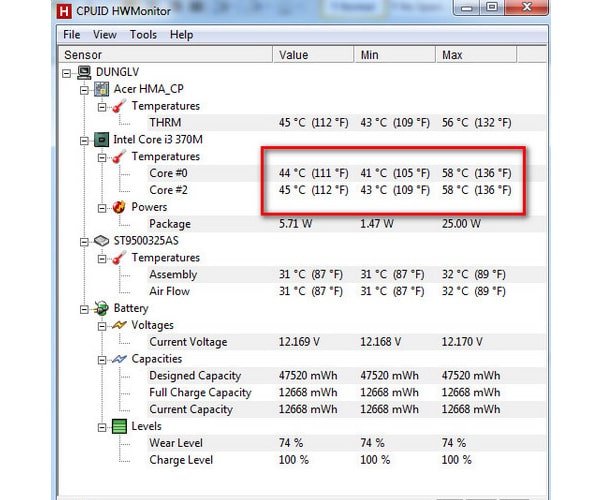The height and width of the screenshot is (500, 600).
Task: Collapse the Voltages node
Action: pos(102,326)
